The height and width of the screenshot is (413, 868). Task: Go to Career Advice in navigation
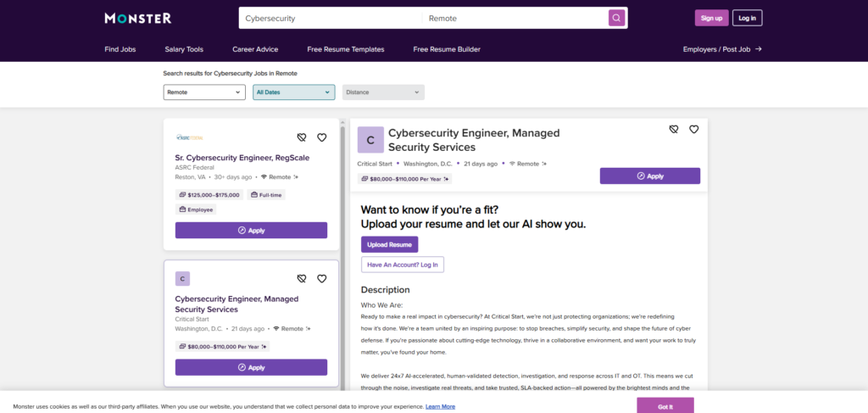255,49
